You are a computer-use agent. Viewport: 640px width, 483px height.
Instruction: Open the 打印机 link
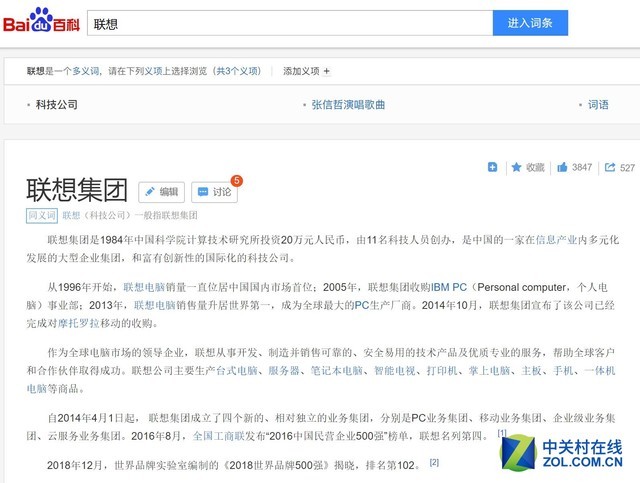click(442, 370)
